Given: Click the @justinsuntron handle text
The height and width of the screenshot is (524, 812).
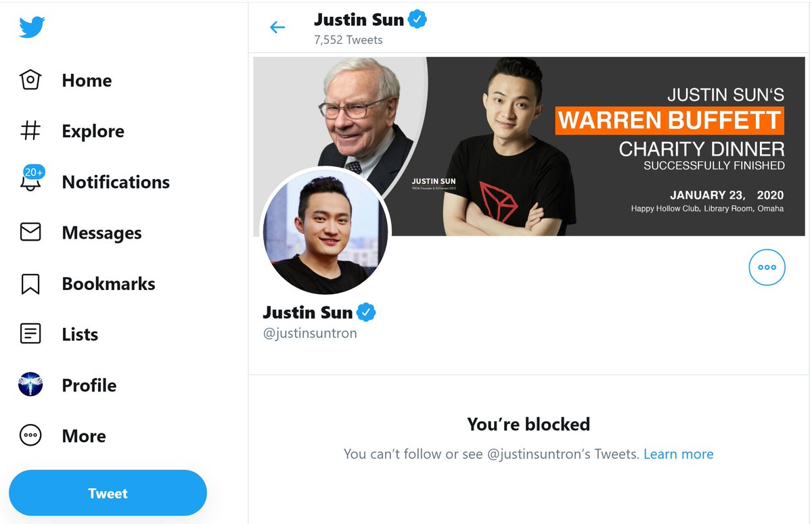Looking at the screenshot, I should pyautogui.click(x=310, y=333).
